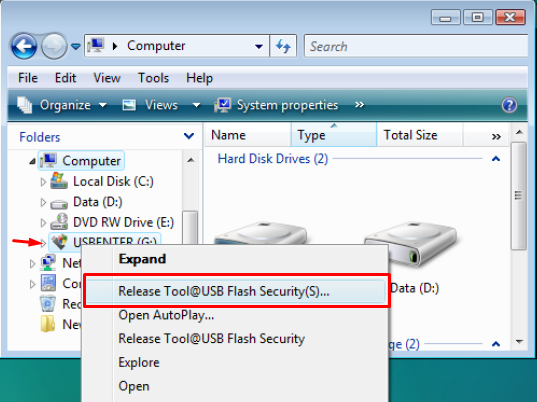Select Open AutoPlay... from context menu

click(x=166, y=315)
